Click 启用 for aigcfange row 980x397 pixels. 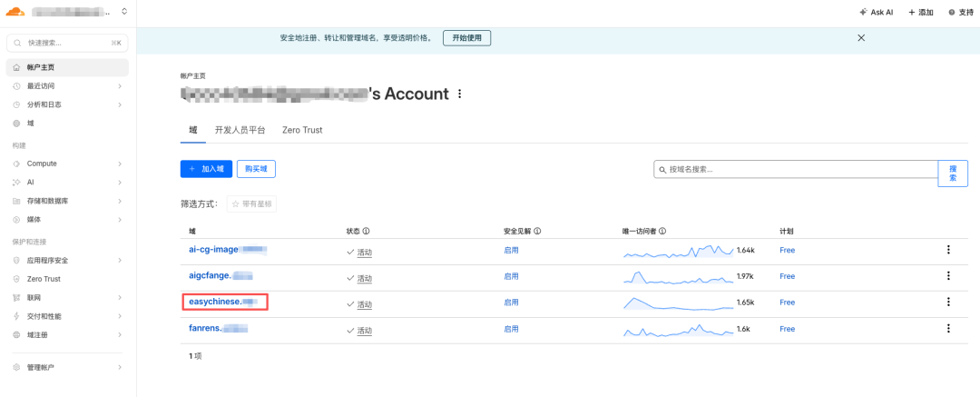click(511, 276)
